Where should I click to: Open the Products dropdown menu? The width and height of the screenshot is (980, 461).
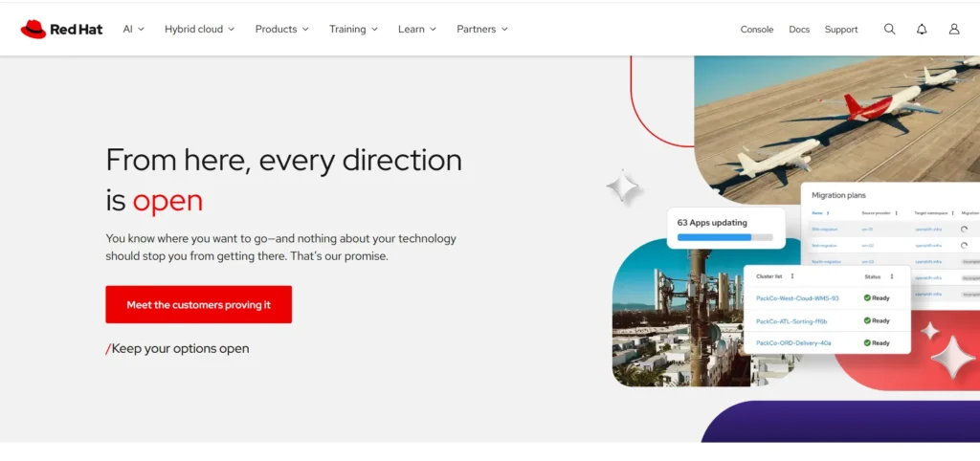[282, 30]
